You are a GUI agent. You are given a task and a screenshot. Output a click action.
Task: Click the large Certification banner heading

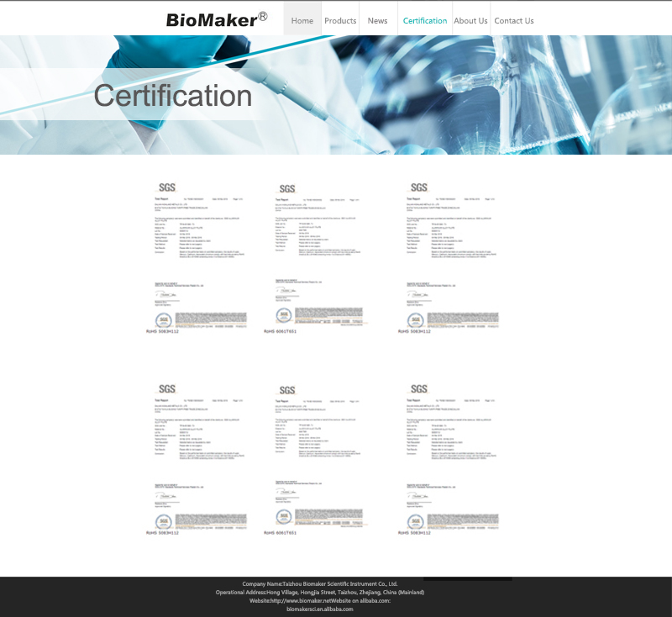click(173, 96)
